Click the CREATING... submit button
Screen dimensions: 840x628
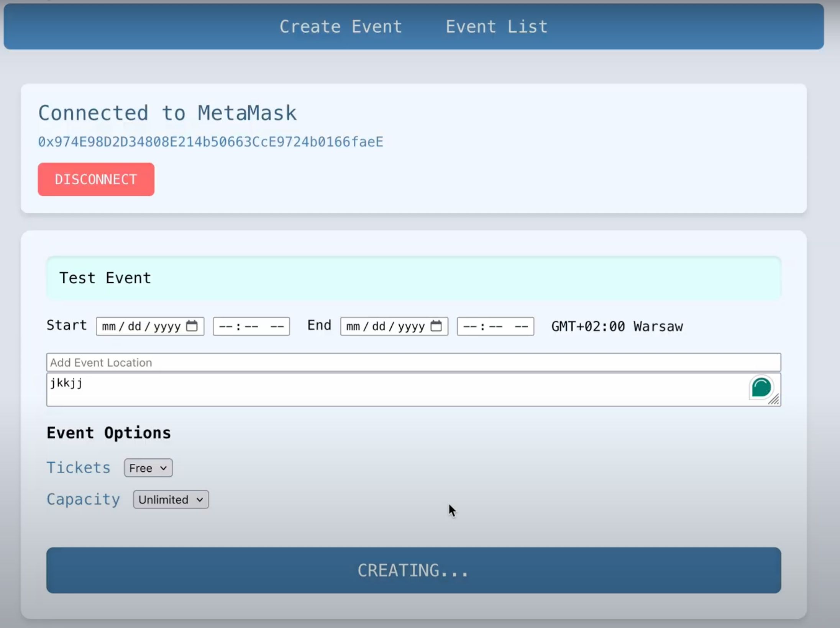click(x=413, y=570)
